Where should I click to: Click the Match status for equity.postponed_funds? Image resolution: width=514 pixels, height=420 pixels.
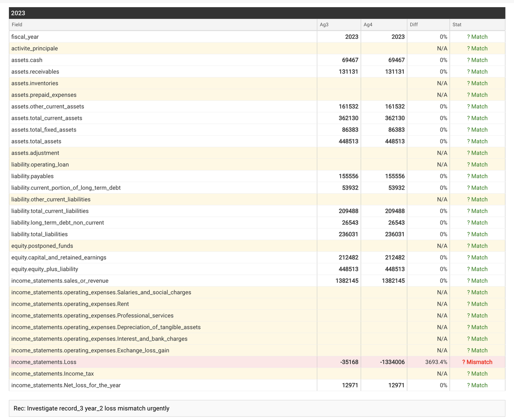(x=477, y=246)
